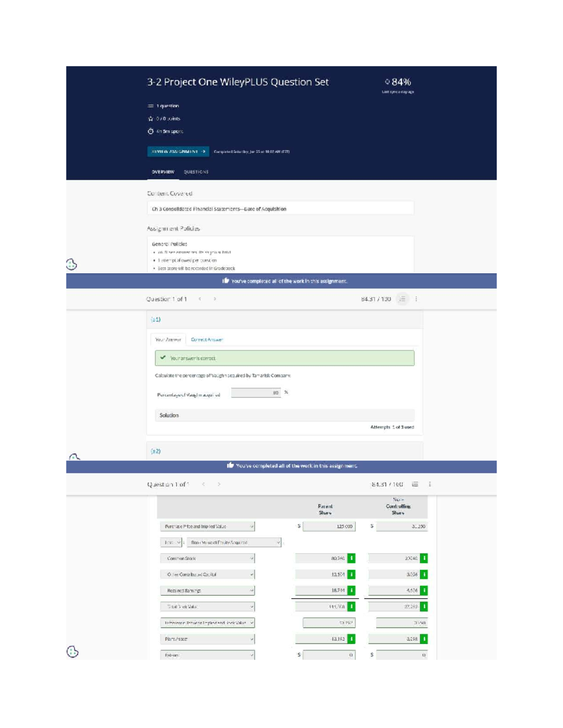Switch to the Correct Answer tab
The height and width of the screenshot is (728, 563).
point(207,339)
